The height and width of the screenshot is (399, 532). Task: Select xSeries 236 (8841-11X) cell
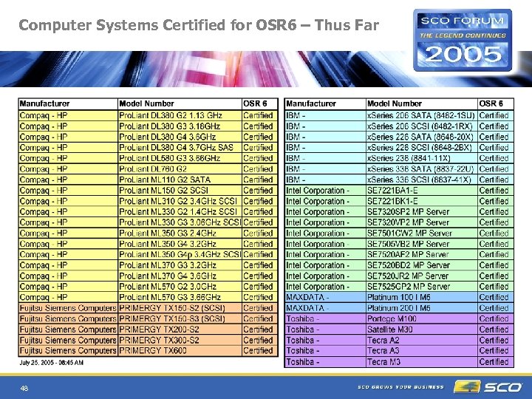(x=422, y=158)
